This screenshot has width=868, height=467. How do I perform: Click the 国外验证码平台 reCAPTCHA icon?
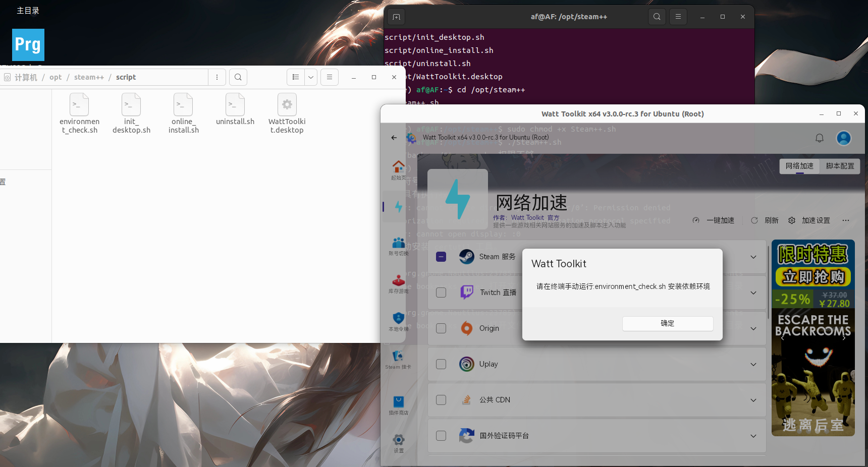point(467,436)
